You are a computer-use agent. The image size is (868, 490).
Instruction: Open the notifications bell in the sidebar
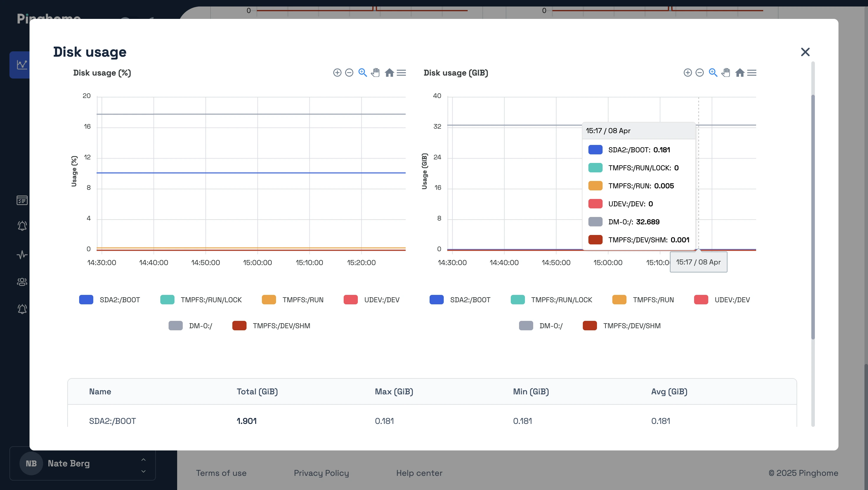tap(22, 226)
